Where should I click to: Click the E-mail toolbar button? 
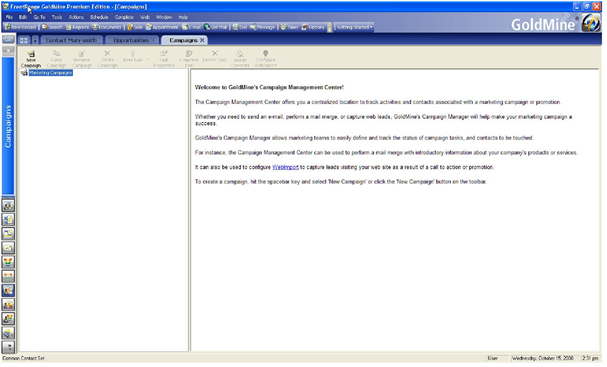pyautogui.click(x=192, y=27)
